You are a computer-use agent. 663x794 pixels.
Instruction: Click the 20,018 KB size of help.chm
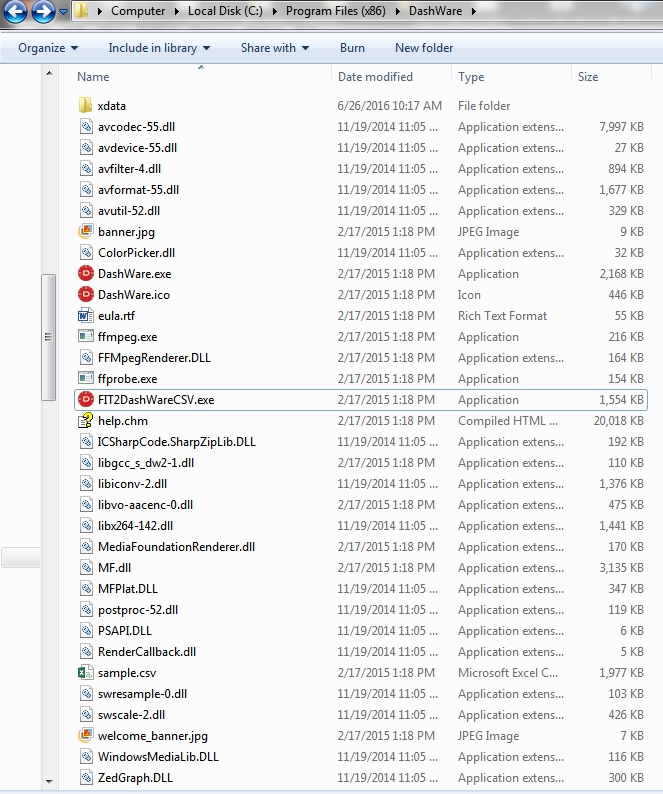618,420
